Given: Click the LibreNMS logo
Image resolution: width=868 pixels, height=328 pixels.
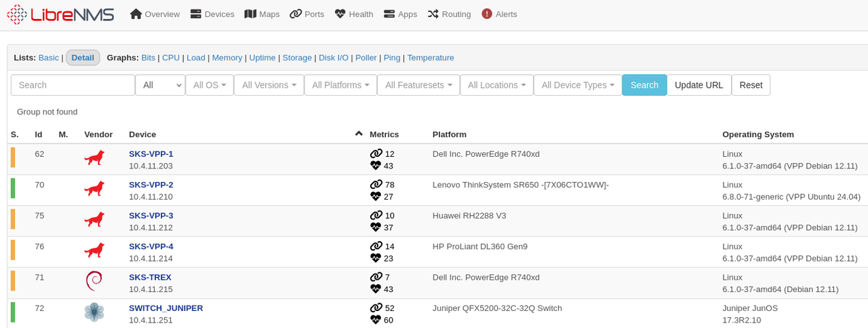Looking at the screenshot, I should (x=60, y=14).
